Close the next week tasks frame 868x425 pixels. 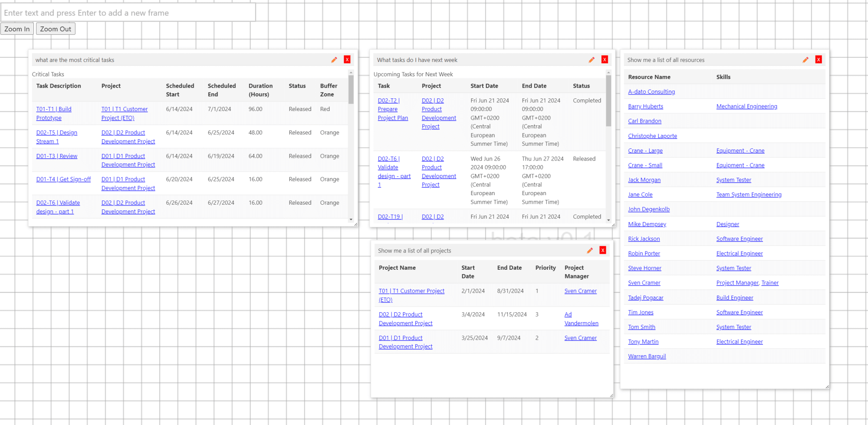click(x=605, y=60)
